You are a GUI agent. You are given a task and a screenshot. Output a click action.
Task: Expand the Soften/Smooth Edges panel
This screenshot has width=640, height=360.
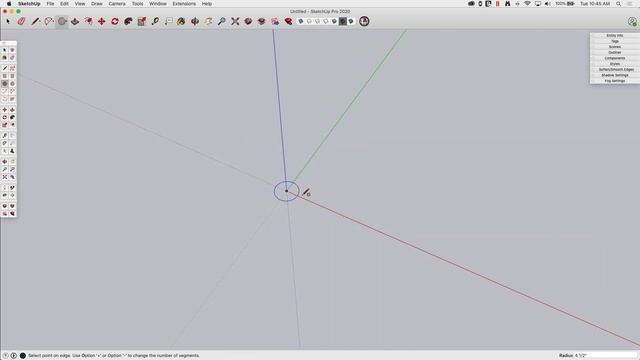pyautogui.click(x=615, y=70)
